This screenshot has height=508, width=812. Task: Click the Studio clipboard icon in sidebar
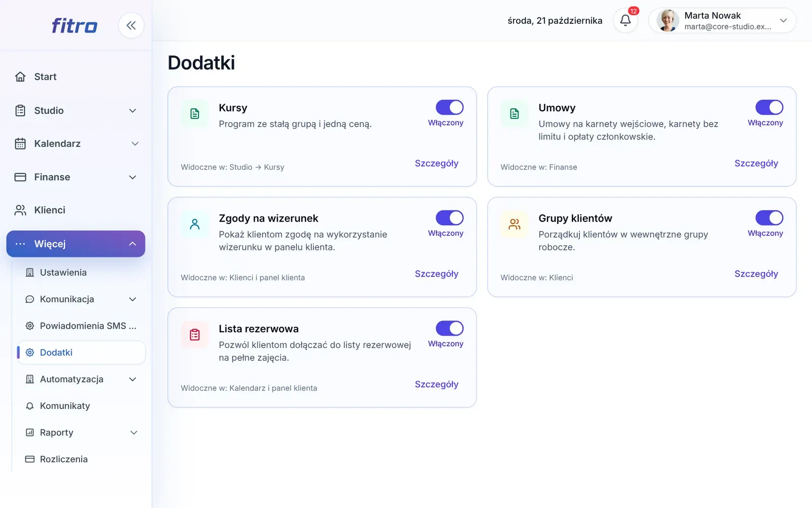(20, 111)
